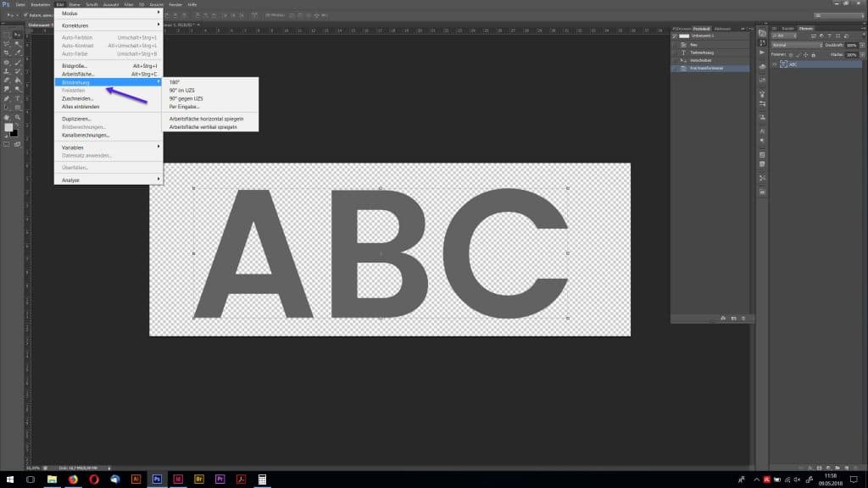Select the Spot Healing Brush tool
This screenshot has width=868, height=488.
click(6, 62)
